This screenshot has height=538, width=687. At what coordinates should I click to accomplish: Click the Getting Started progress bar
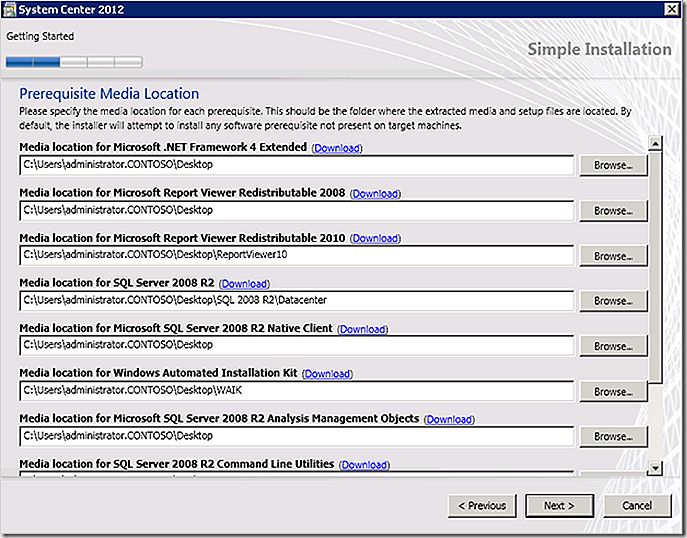pyautogui.click(x=74, y=62)
